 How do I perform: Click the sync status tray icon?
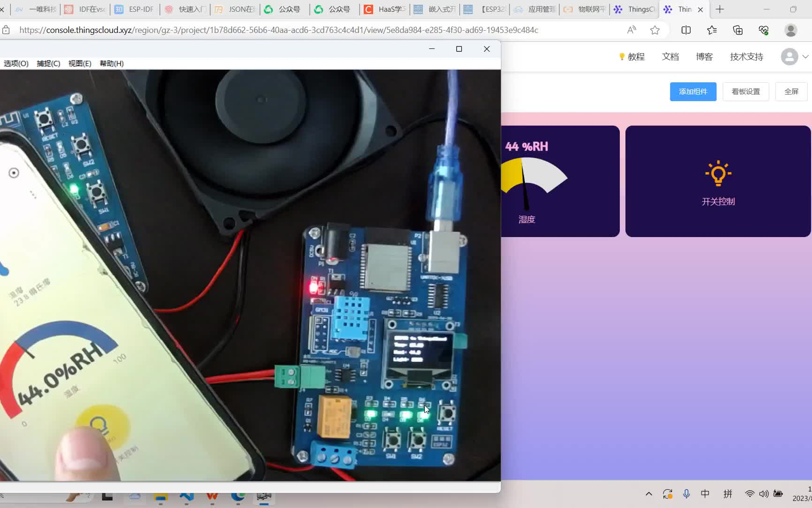[668, 494]
